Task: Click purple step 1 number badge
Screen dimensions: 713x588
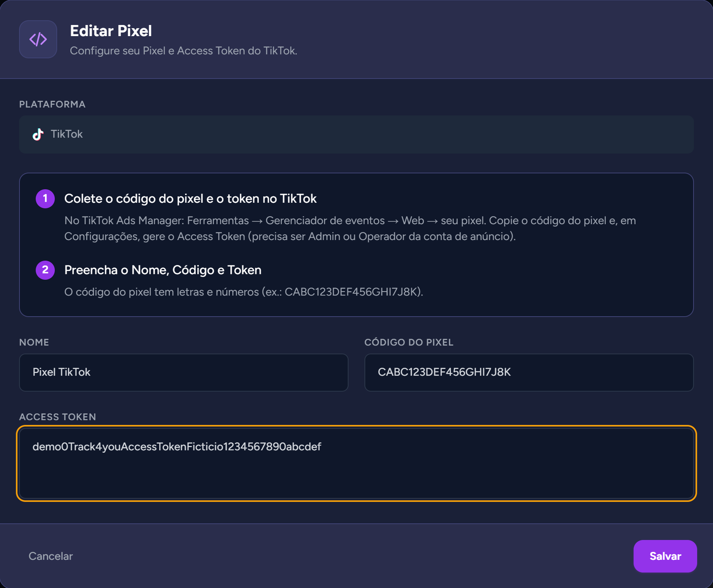Action: tap(45, 199)
